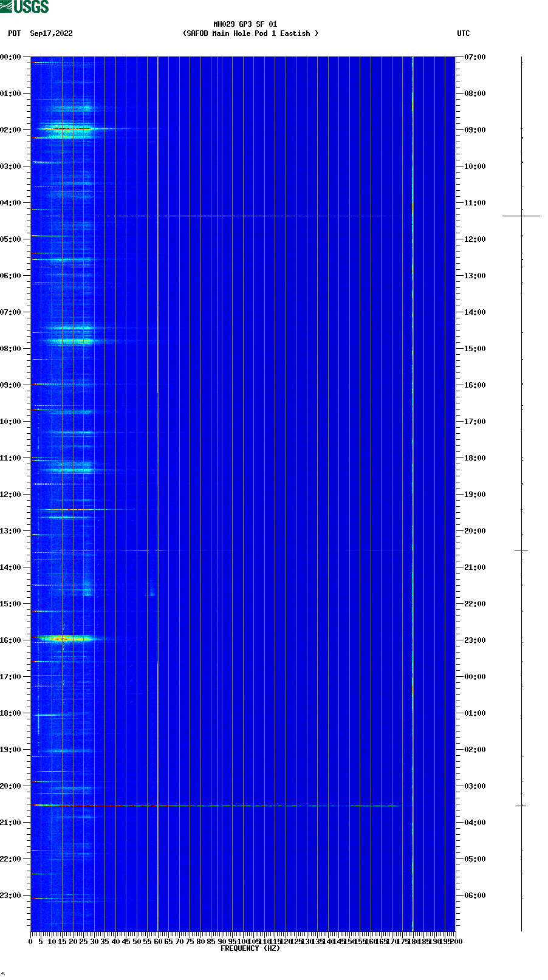Click 07:00 on the UTC axis
Viewport: 548px width, 980px height.
(475, 57)
